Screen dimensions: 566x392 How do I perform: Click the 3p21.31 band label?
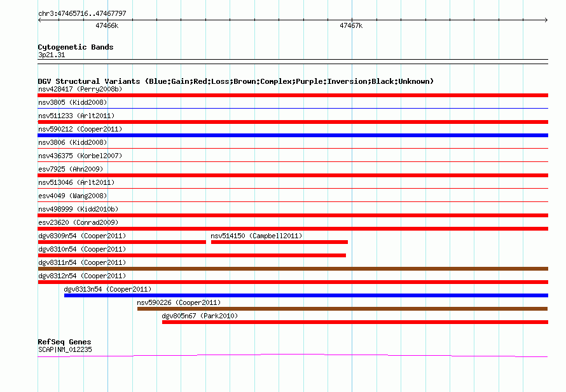52,55
